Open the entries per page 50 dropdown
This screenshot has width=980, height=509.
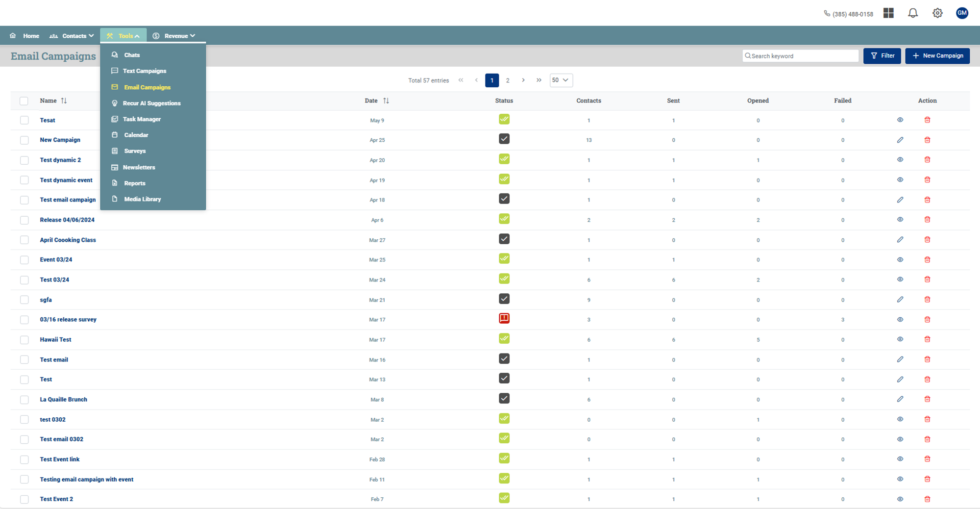[561, 80]
